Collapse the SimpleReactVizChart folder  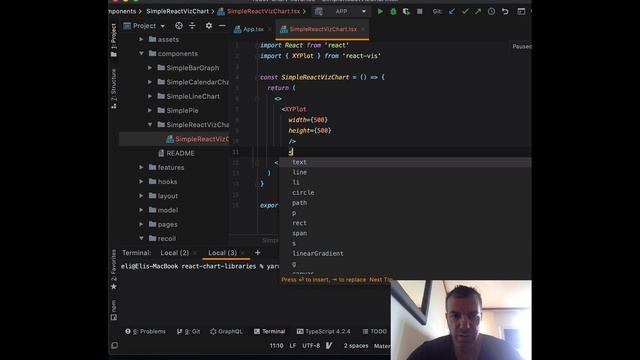click(150, 124)
